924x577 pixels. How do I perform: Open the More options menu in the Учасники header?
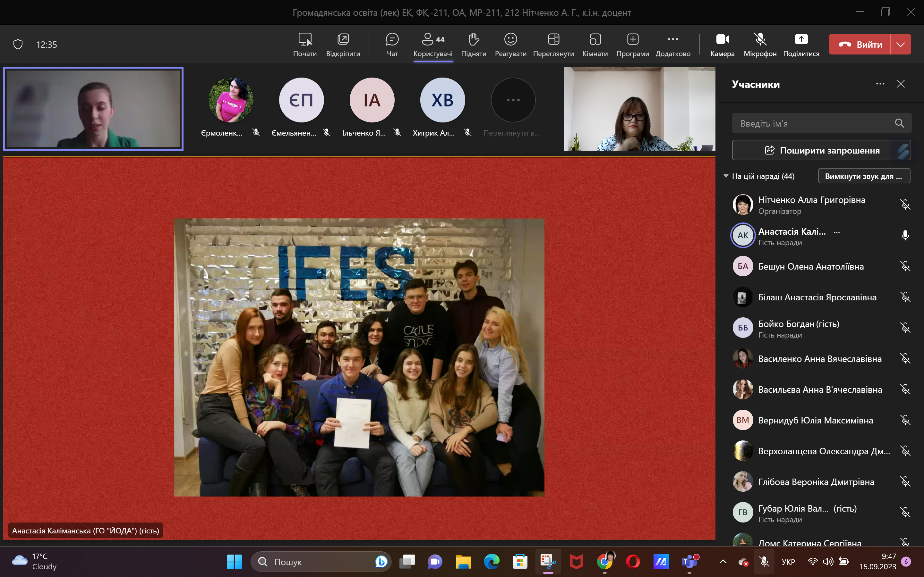coord(880,84)
